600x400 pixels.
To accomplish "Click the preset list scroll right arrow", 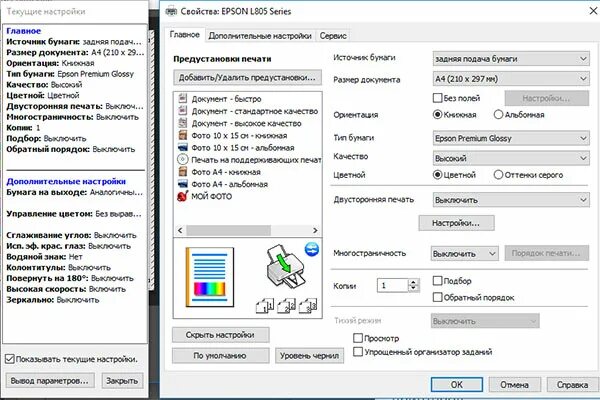I will tap(315, 230).
